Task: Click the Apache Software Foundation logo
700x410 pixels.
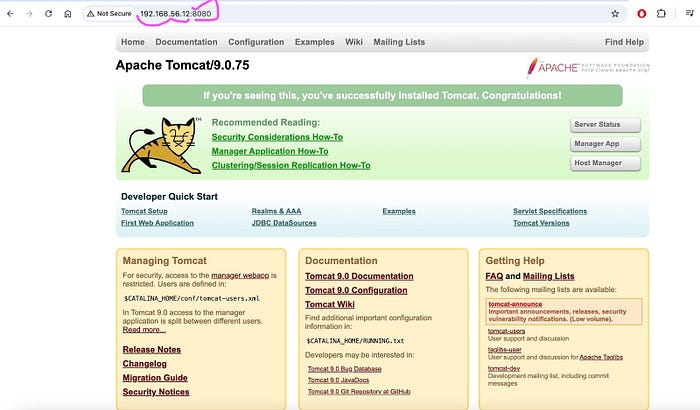Action: point(588,68)
